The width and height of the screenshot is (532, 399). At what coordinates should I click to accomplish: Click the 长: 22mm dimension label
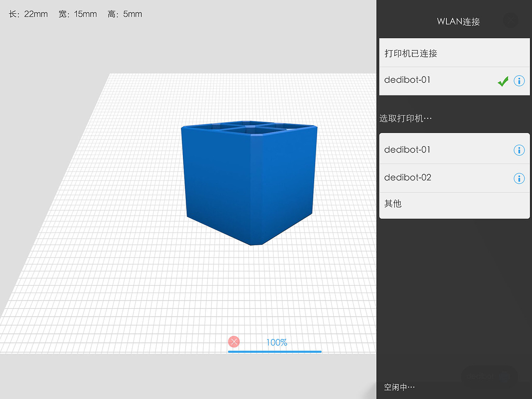(28, 14)
